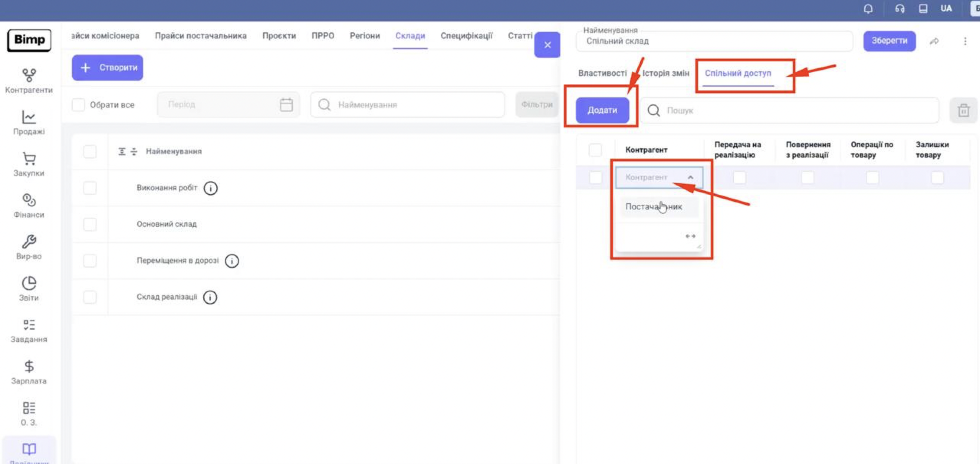
Task: Open the three-dot more options menu
Action: [x=965, y=41]
